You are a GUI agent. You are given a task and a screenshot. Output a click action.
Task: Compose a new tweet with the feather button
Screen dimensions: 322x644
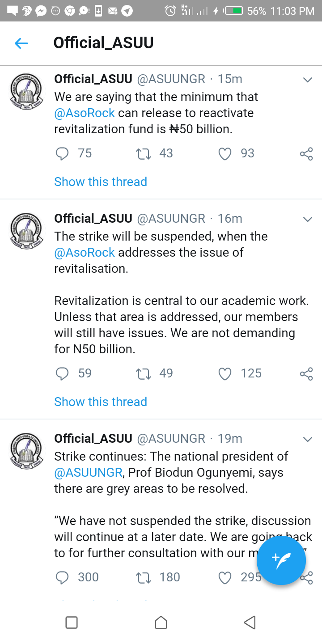(281, 560)
